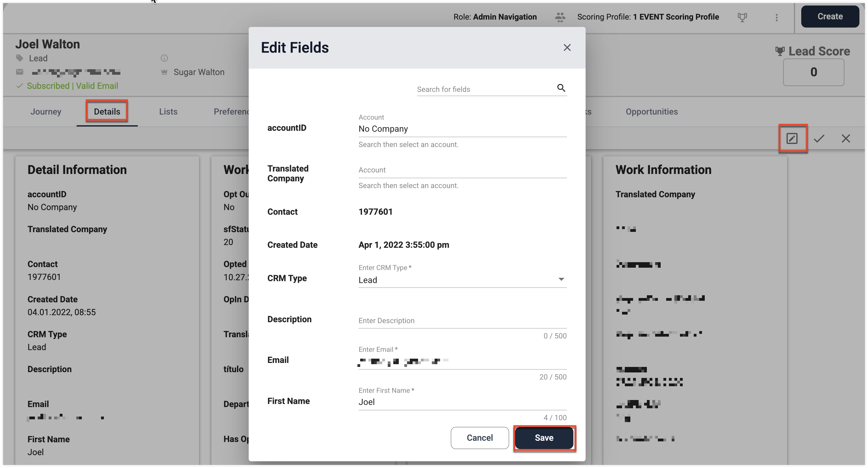868x468 pixels.
Task: Switch to the Journey tab
Action: pyautogui.click(x=46, y=111)
